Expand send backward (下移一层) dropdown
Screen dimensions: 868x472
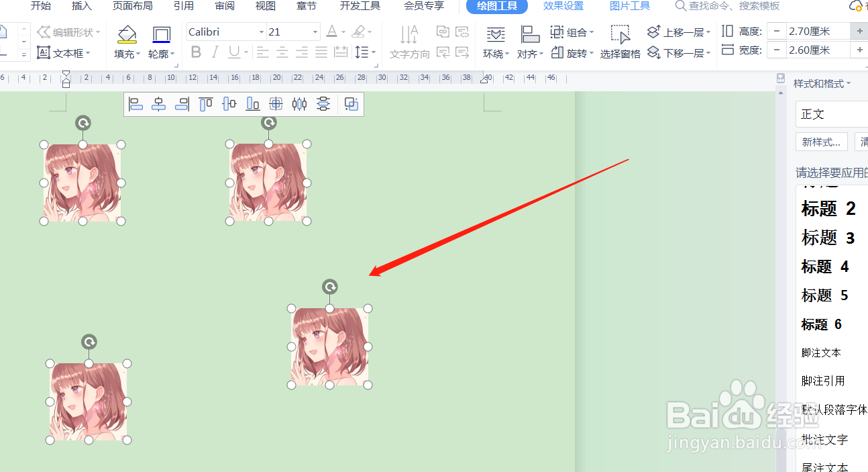click(708, 53)
